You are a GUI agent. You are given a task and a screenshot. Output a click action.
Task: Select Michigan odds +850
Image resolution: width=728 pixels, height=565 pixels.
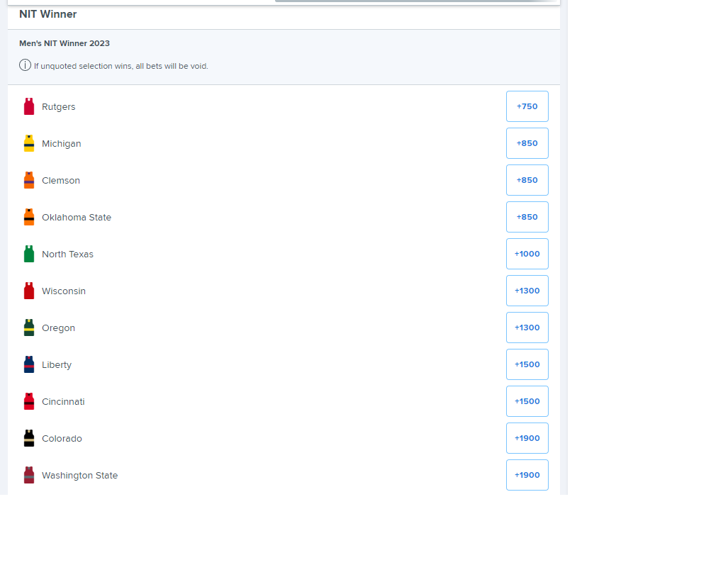click(x=527, y=143)
